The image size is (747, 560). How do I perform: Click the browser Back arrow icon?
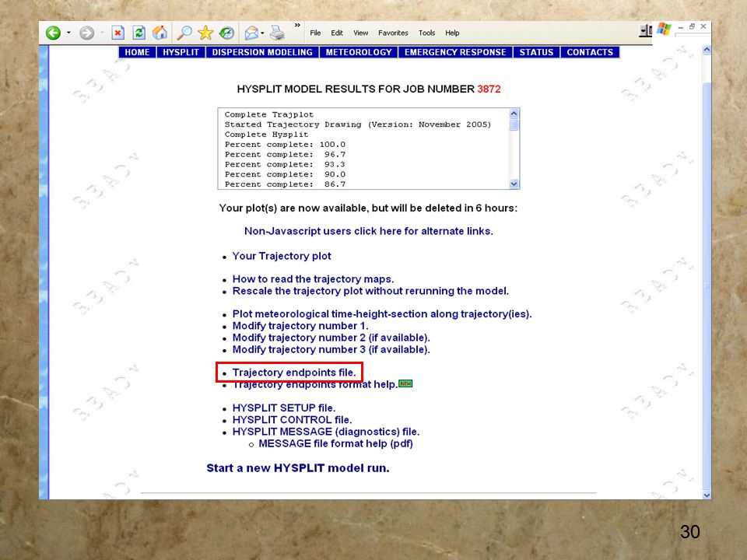coord(54,33)
